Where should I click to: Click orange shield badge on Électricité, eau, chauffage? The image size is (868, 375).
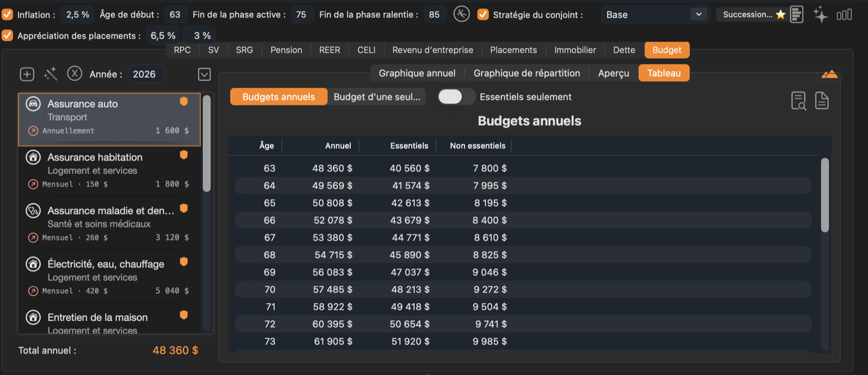[184, 262]
